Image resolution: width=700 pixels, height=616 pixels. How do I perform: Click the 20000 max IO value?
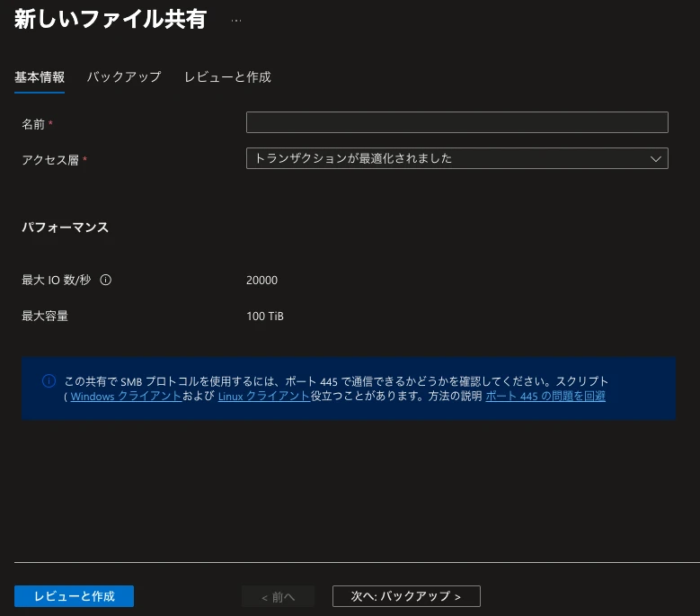coord(262,281)
